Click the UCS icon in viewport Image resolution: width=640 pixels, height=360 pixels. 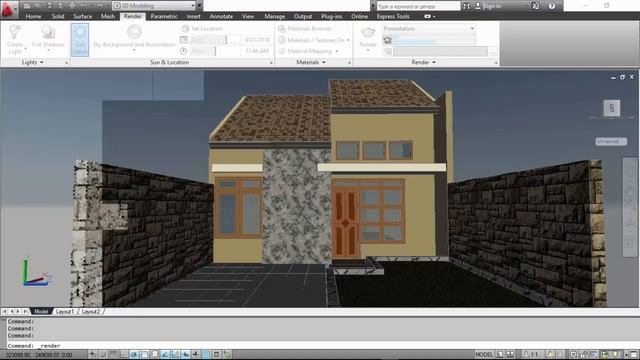click(x=36, y=271)
